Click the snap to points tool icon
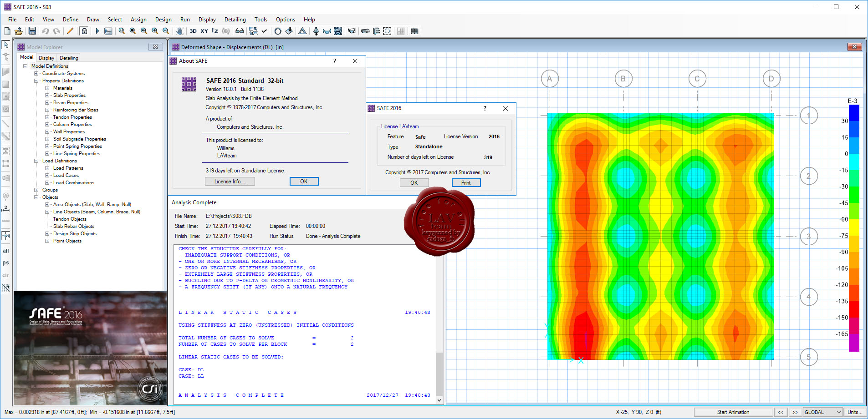The image size is (868, 419). pos(6,236)
